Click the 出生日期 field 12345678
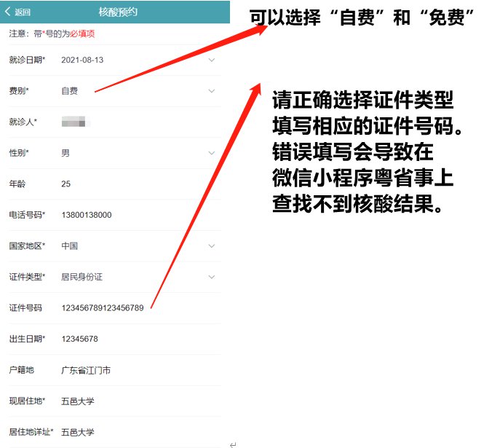The image size is (484, 448). coord(80,339)
